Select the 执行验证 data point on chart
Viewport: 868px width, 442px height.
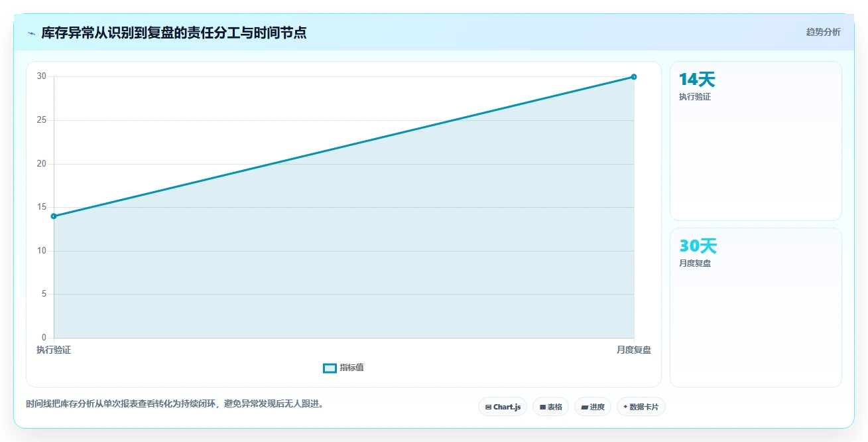pyautogui.click(x=54, y=216)
